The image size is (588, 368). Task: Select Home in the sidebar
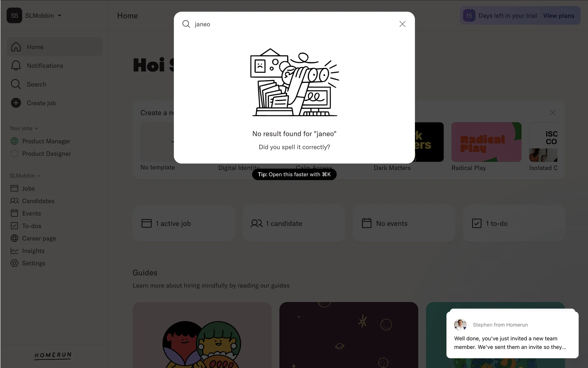[x=55, y=47]
